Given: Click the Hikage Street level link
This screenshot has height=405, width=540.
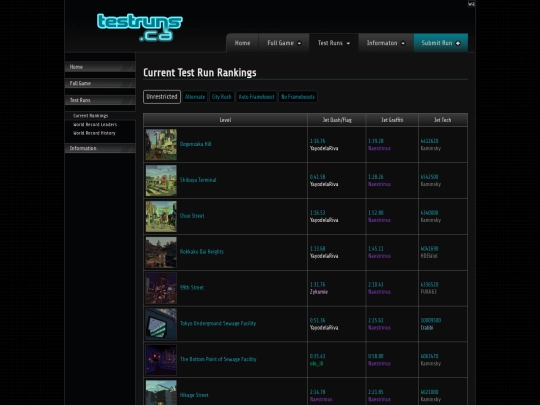Looking at the screenshot, I should click(x=194, y=395).
